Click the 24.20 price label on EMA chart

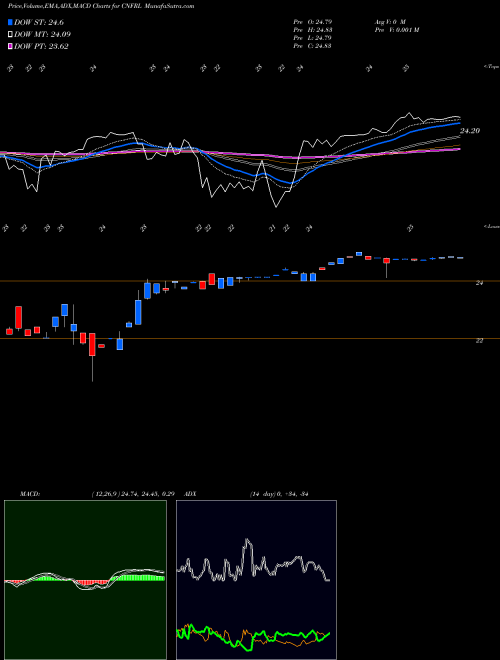470,131
